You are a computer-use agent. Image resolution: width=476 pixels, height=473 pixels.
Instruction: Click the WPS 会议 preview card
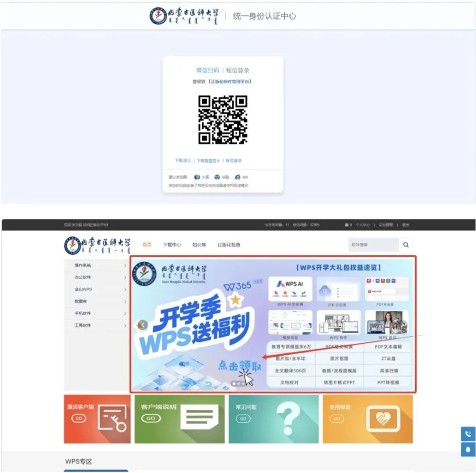[387, 322]
